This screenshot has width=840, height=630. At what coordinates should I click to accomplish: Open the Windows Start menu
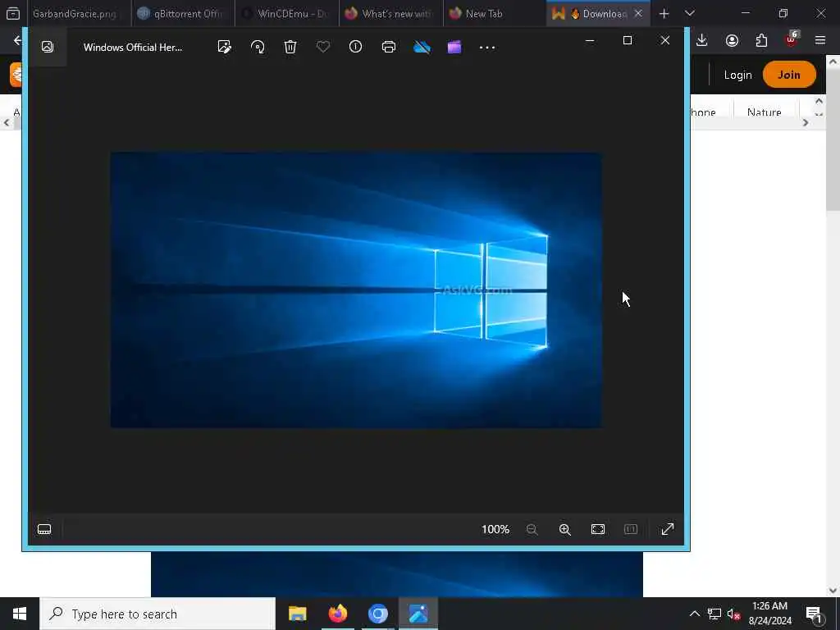20,614
